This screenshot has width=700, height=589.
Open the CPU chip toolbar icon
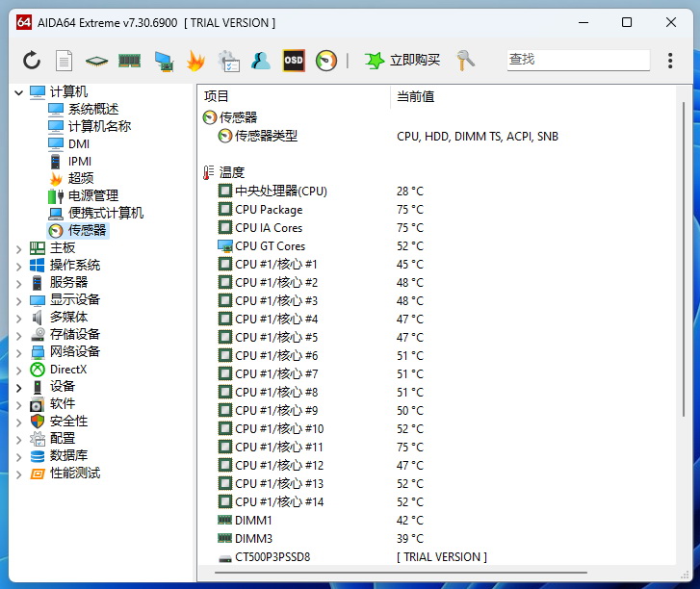pyautogui.click(x=96, y=61)
